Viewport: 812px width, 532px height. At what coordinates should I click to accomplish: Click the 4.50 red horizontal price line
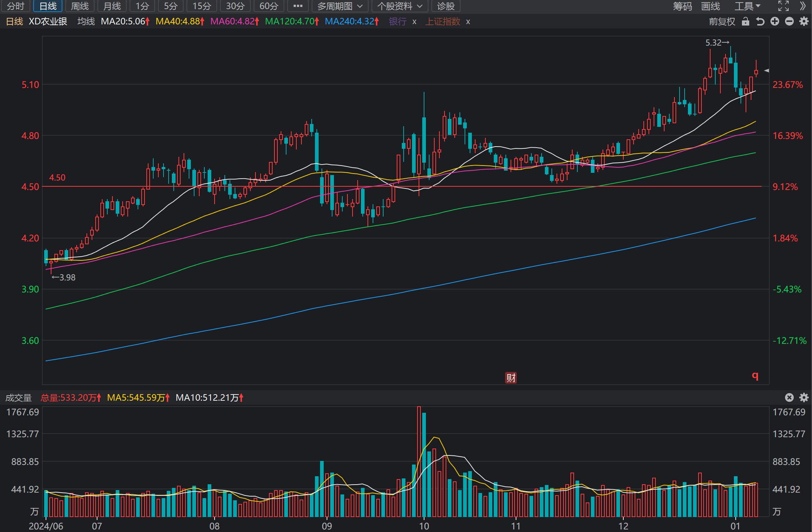click(x=402, y=186)
